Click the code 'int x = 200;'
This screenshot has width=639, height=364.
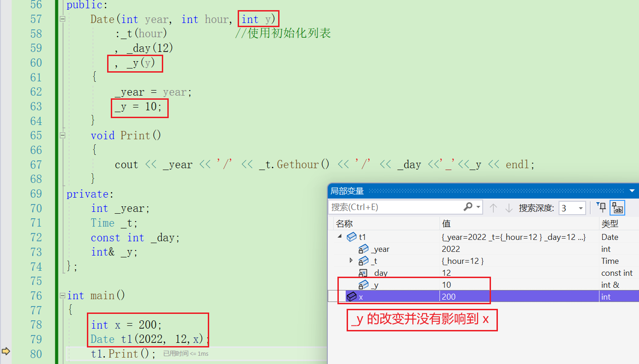click(x=126, y=325)
